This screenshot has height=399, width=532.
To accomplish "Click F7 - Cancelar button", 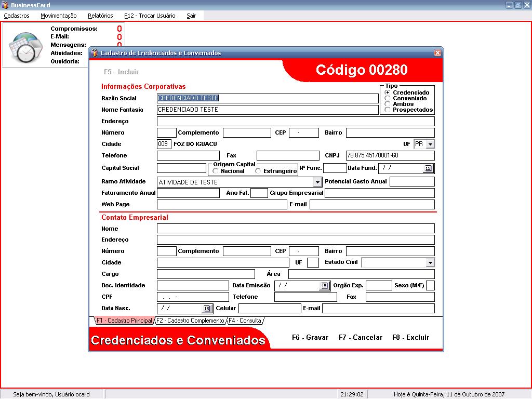I will [361, 338].
